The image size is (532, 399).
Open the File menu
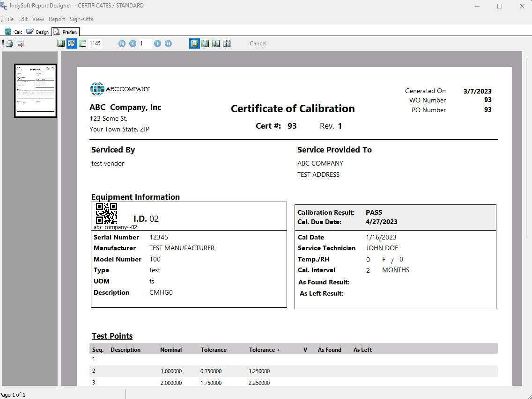point(9,19)
